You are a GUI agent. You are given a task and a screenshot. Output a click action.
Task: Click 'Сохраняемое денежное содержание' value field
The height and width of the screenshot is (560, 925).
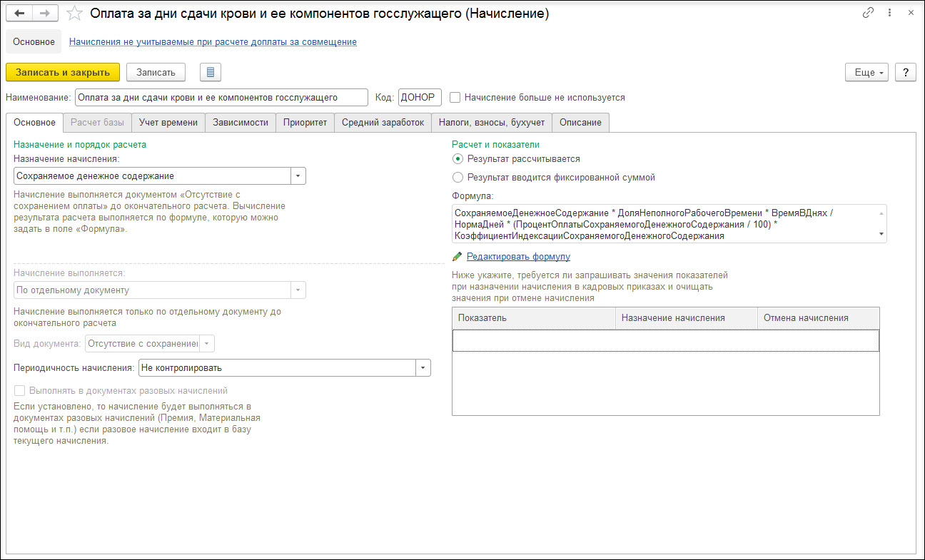pos(152,175)
